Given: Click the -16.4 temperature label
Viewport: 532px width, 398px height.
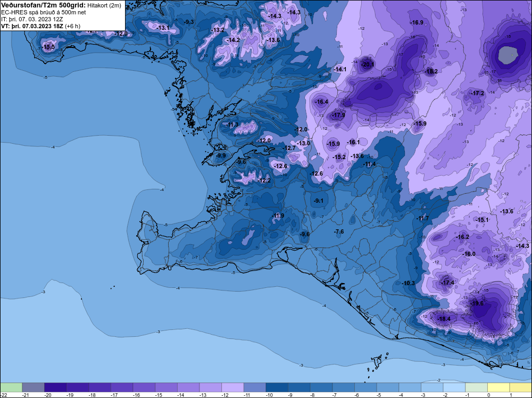Looking at the screenshot, I should point(322,102).
